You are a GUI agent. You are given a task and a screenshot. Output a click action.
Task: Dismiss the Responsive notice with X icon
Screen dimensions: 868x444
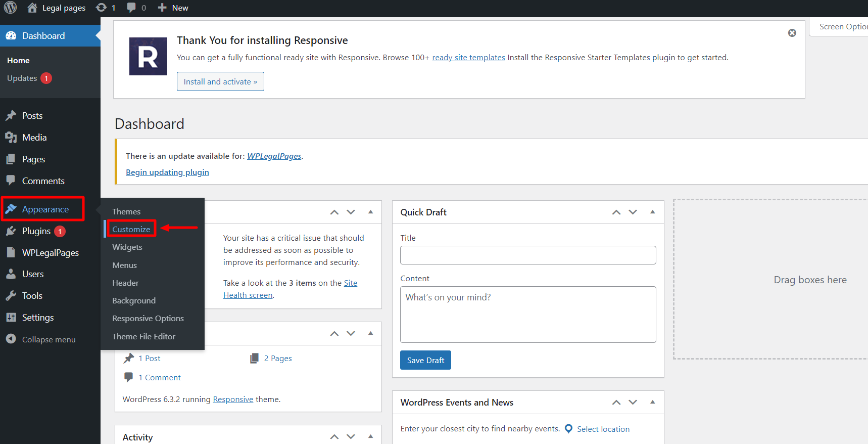point(792,33)
